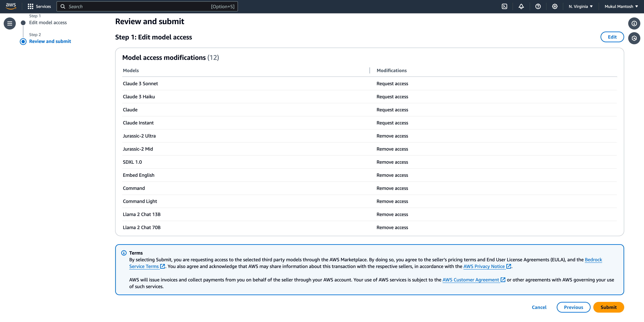Image resolution: width=644 pixels, height=322 pixels.
Task: Open the notifications bell
Action: pos(521,7)
